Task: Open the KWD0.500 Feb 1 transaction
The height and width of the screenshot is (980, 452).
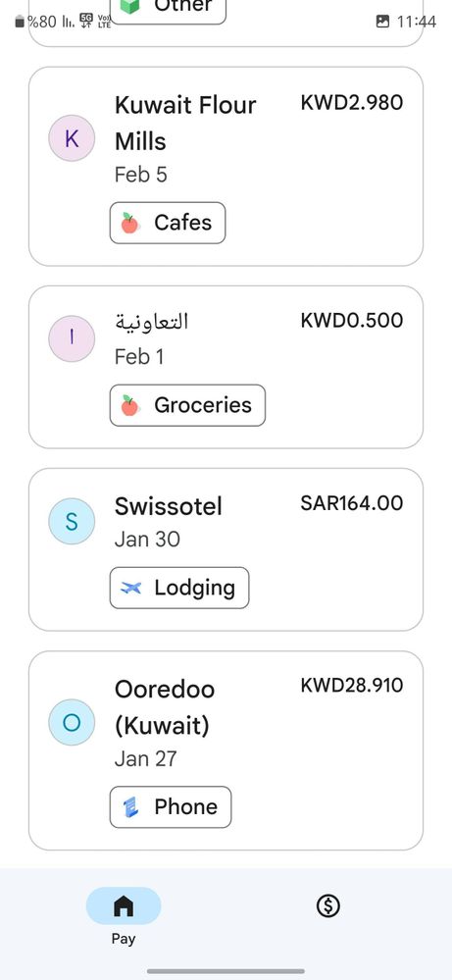Action: (x=226, y=367)
